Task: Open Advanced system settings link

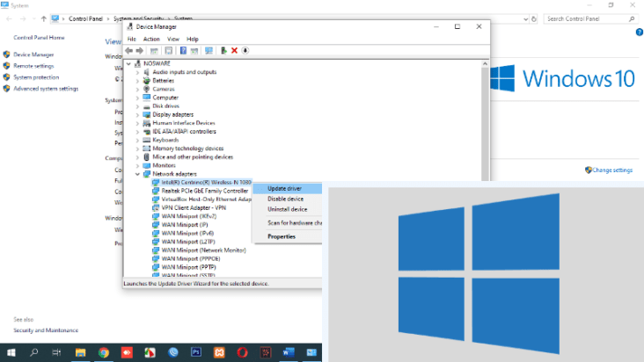Action: [x=46, y=89]
